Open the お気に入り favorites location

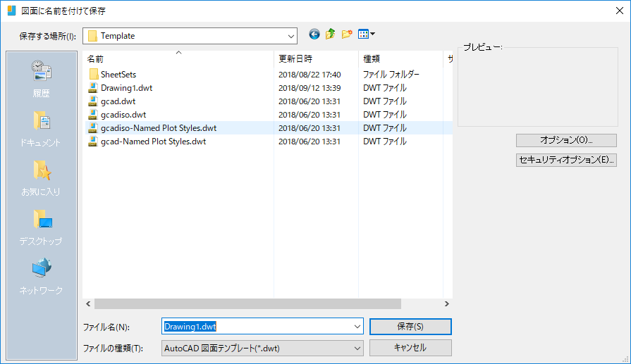point(41,178)
